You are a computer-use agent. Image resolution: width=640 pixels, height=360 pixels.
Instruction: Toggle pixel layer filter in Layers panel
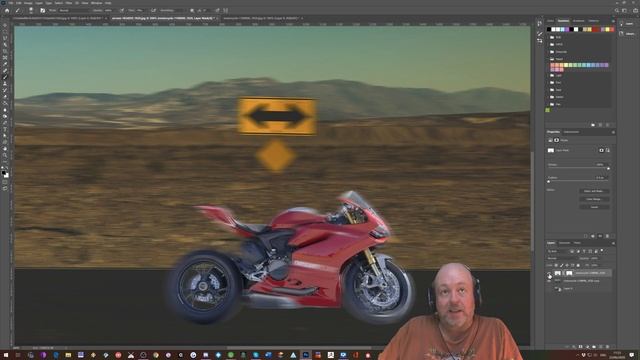coord(572,251)
